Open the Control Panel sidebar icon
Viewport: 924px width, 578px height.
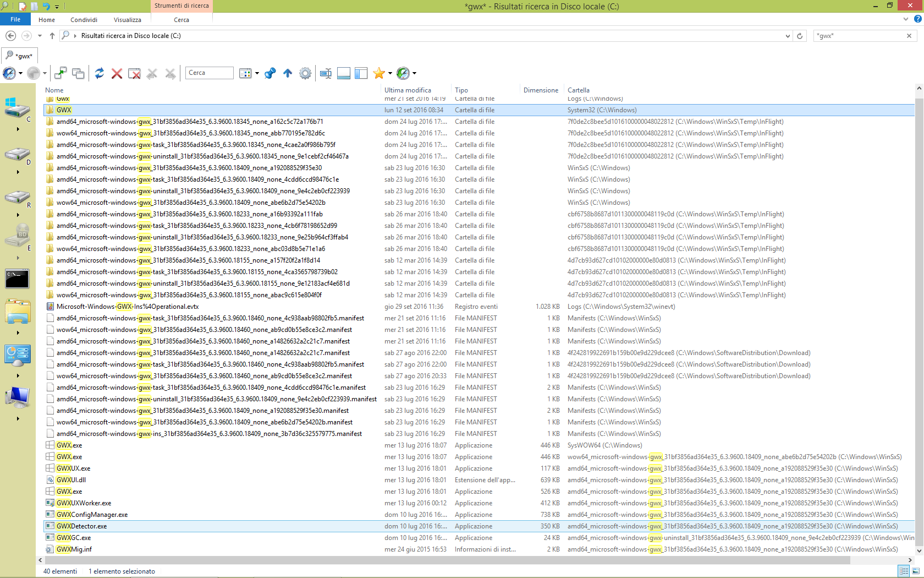pyautogui.click(x=18, y=356)
